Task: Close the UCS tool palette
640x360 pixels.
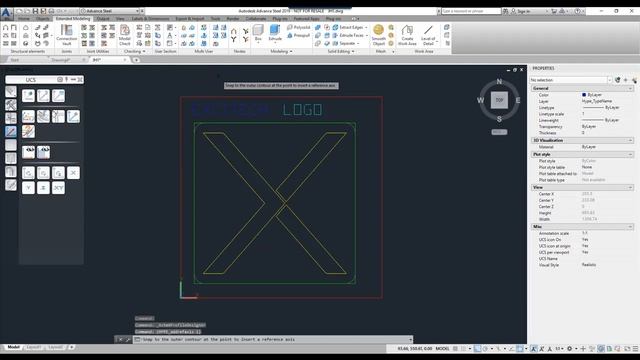Action: click(x=80, y=80)
